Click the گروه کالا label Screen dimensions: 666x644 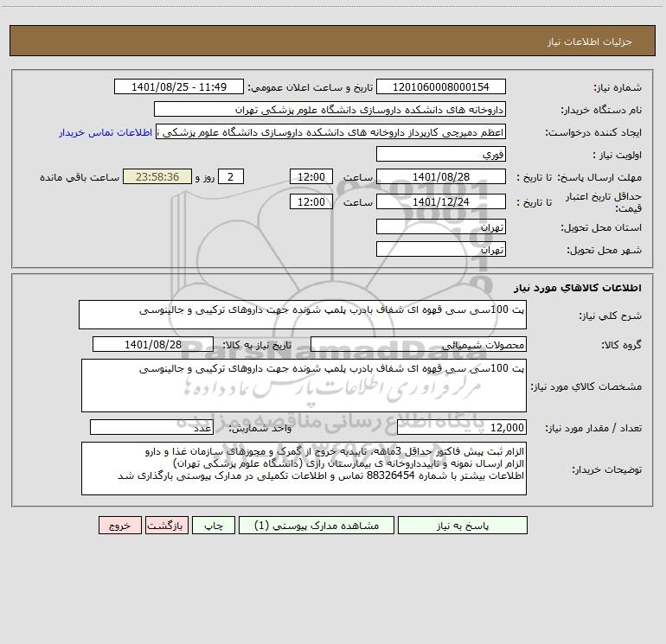tap(622, 345)
